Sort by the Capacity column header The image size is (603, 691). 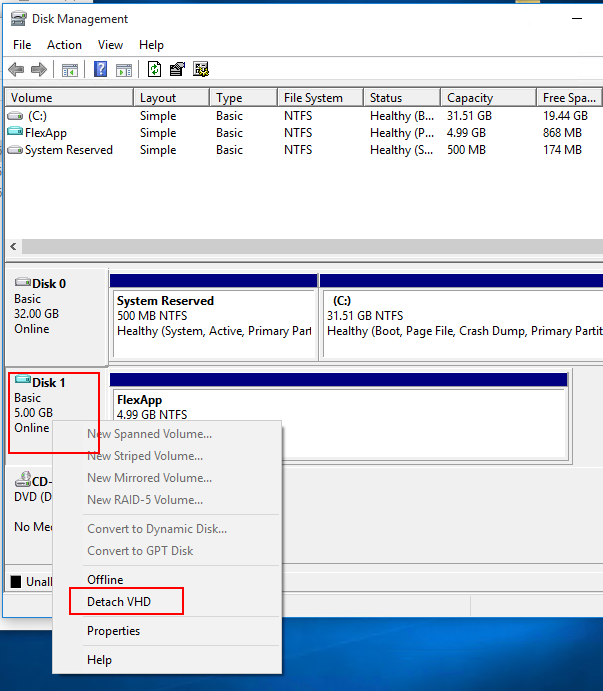tap(470, 98)
